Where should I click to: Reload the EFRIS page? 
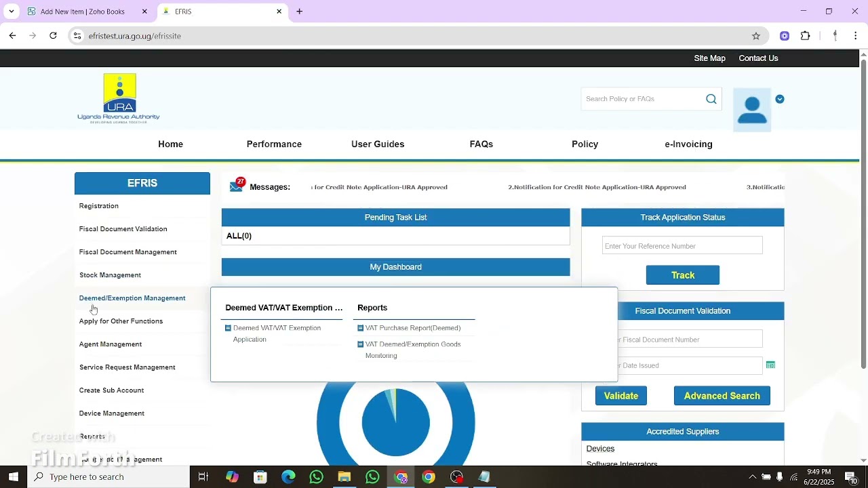[53, 36]
